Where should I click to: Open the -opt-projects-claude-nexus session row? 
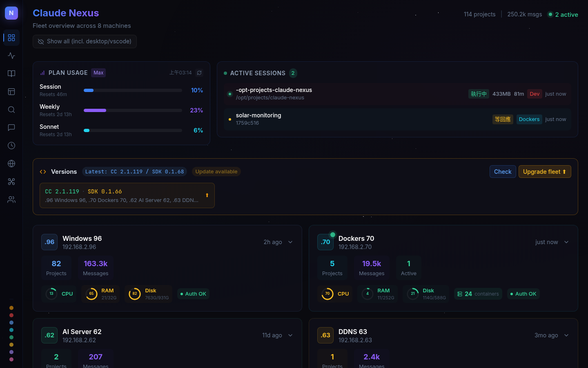click(397, 94)
